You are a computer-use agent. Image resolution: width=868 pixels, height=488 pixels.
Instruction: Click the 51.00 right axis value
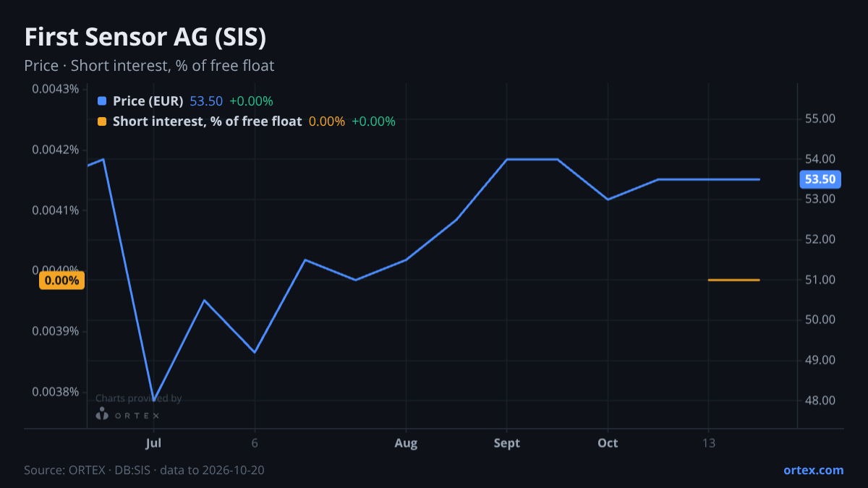click(x=820, y=280)
